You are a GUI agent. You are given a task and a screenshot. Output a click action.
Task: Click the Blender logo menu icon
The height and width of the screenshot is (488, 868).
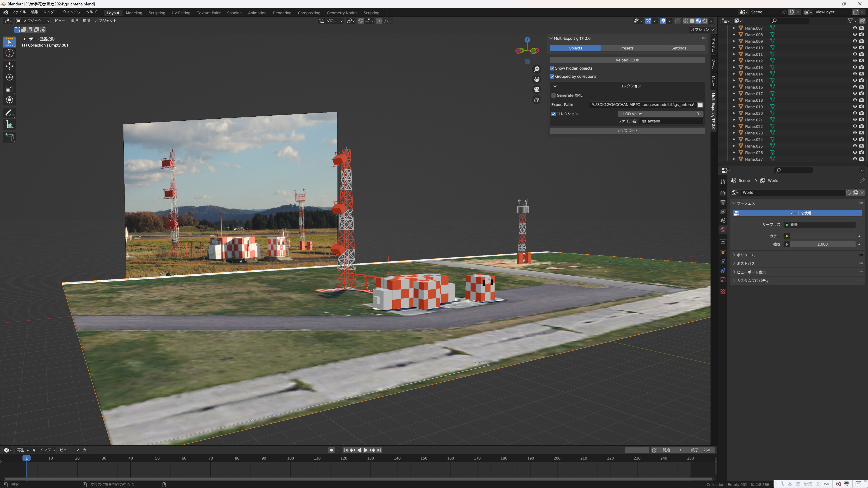pos(6,12)
